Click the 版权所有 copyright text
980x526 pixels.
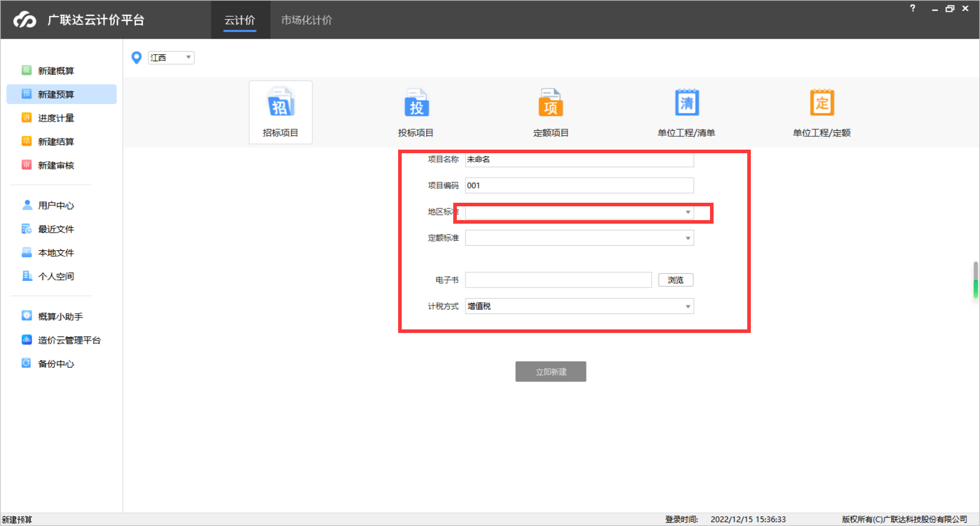pyautogui.click(x=904, y=519)
